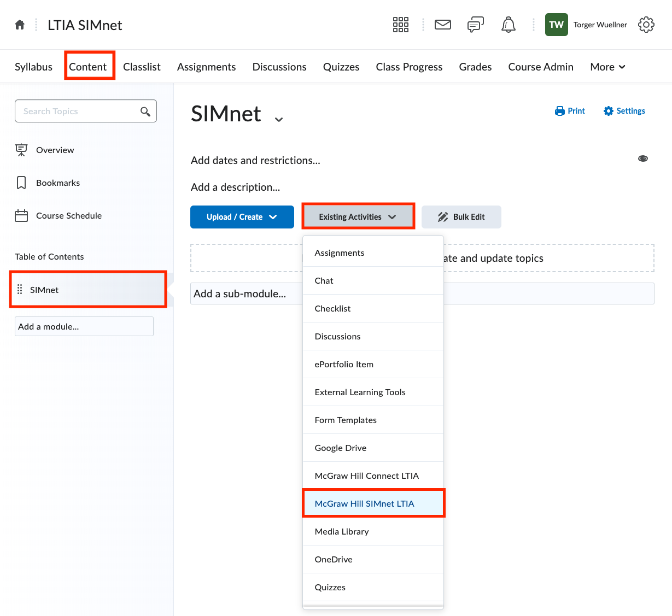
Task: Open the Syllabus tab
Action: 34,67
